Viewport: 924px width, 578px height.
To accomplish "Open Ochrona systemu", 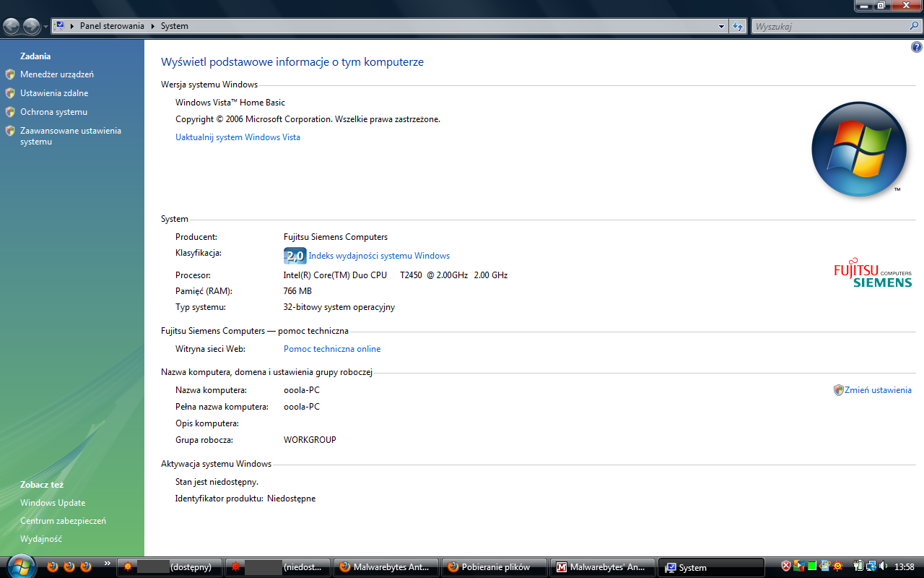I will [x=53, y=112].
